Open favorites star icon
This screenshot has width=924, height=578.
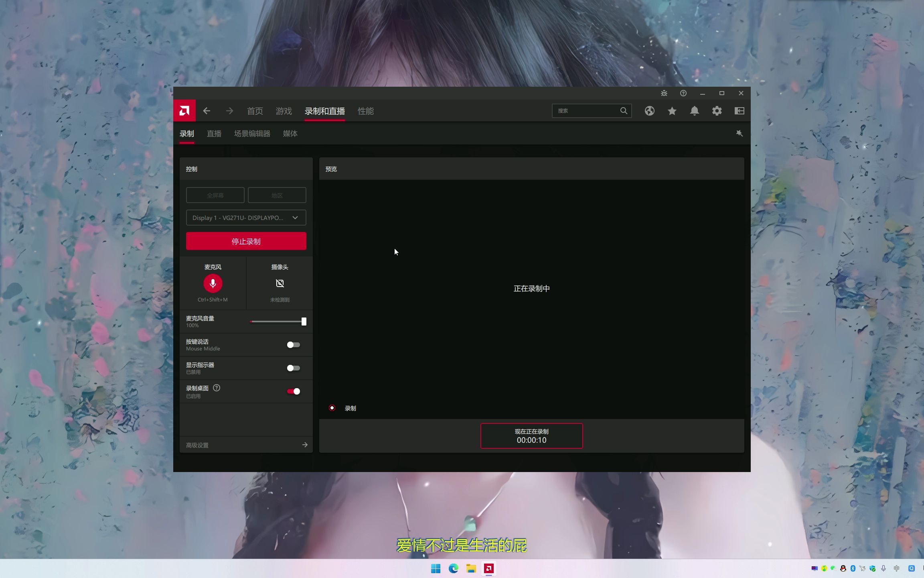click(x=672, y=111)
